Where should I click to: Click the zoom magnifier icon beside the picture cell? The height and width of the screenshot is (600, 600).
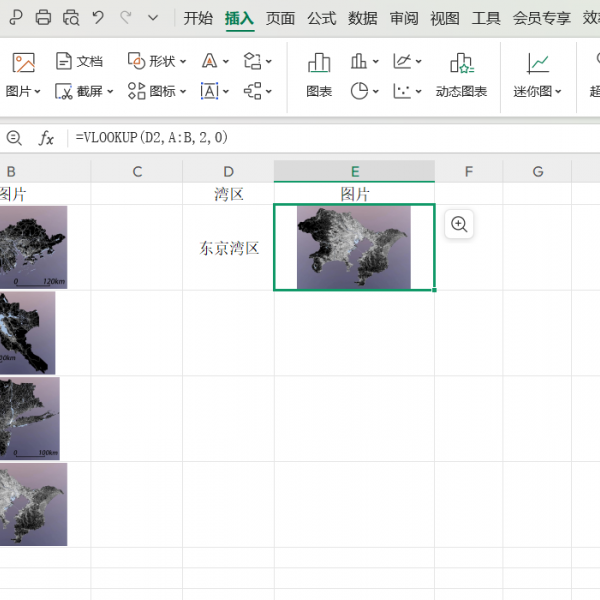coord(459,224)
